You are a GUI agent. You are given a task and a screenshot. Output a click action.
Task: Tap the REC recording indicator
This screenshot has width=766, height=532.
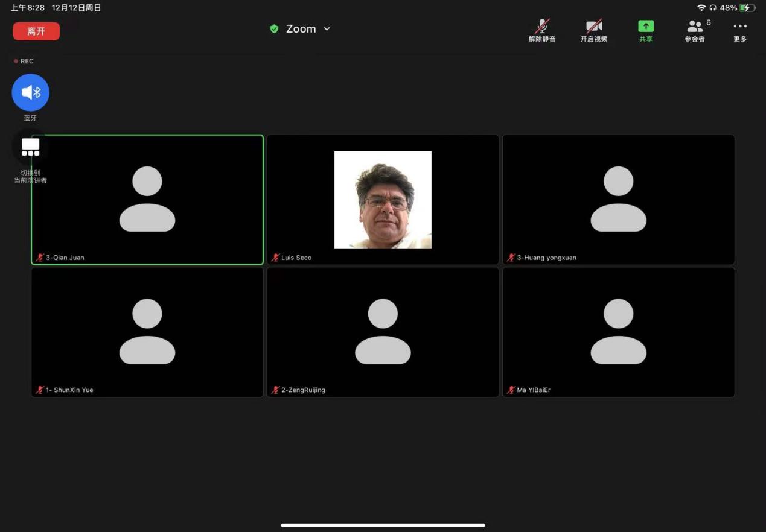coord(24,61)
